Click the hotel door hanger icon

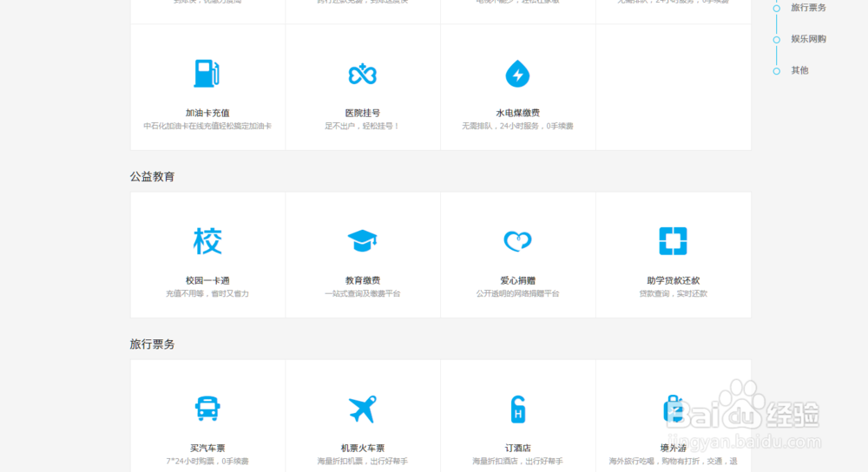pyautogui.click(x=517, y=409)
